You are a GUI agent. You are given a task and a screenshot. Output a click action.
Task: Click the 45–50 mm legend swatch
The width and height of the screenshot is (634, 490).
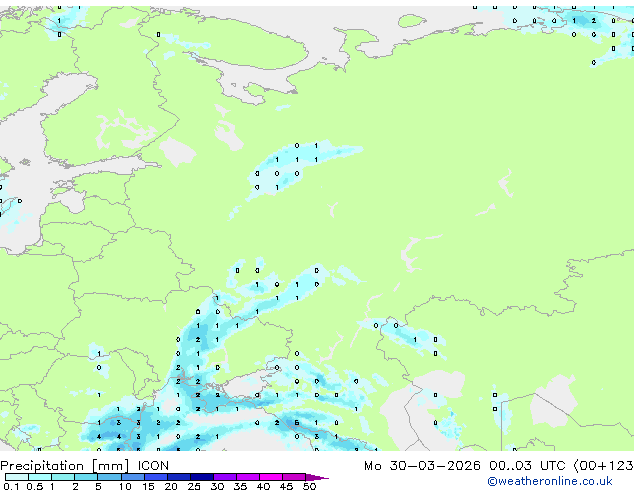tap(294, 477)
